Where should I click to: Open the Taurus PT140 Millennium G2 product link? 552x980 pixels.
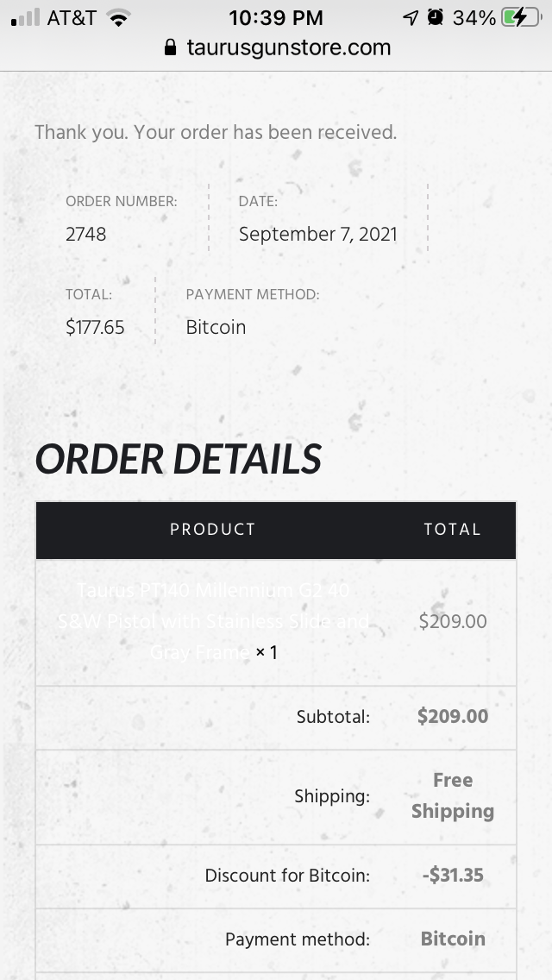[214, 621]
